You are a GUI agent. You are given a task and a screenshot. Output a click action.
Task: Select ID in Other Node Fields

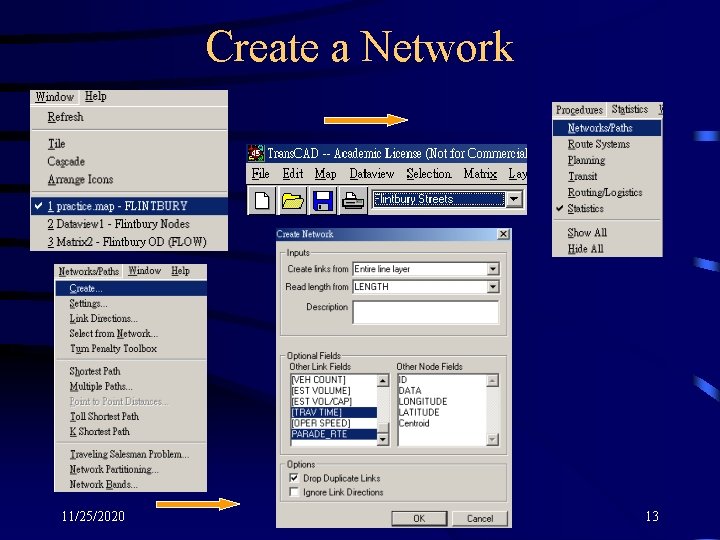click(x=442, y=380)
